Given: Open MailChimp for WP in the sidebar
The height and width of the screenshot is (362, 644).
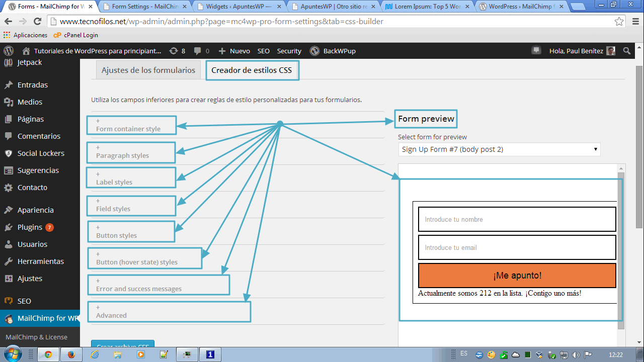Looking at the screenshot, I should (40, 318).
